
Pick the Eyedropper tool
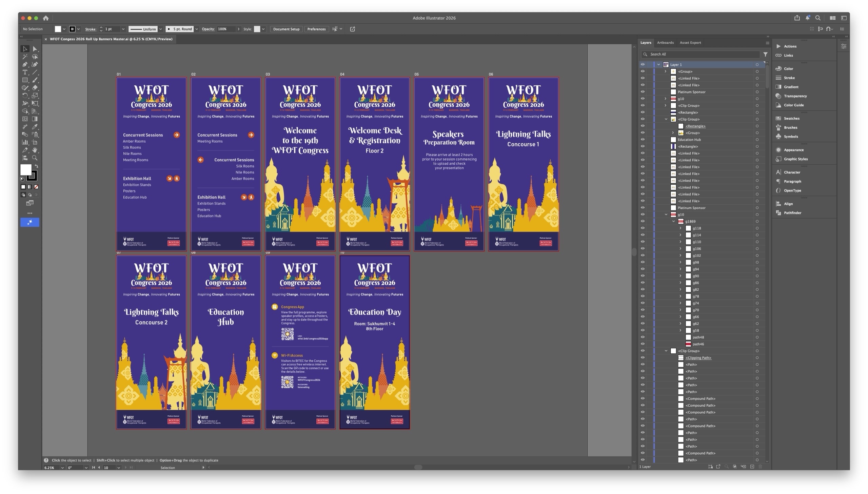(x=35, y=127)
